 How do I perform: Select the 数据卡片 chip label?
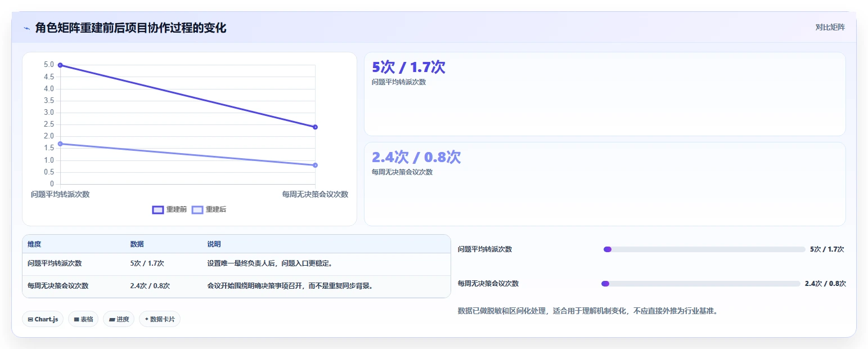163,319
